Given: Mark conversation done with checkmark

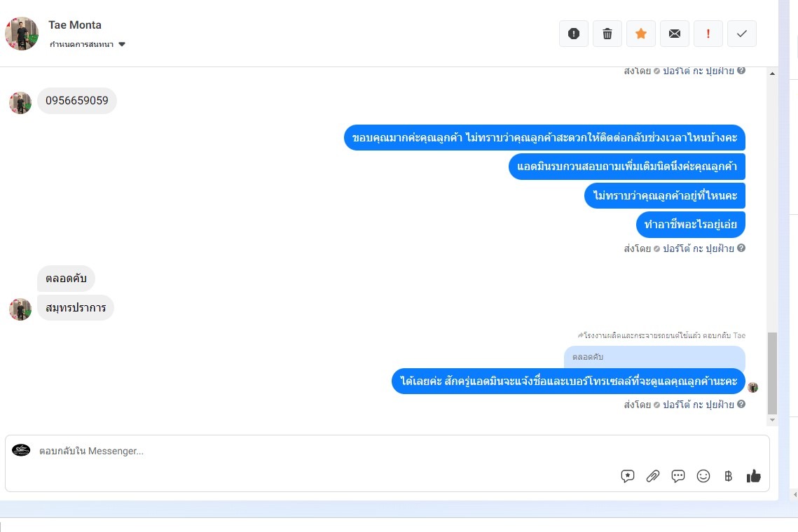Looking at the screenshot, I should (741, 34).
